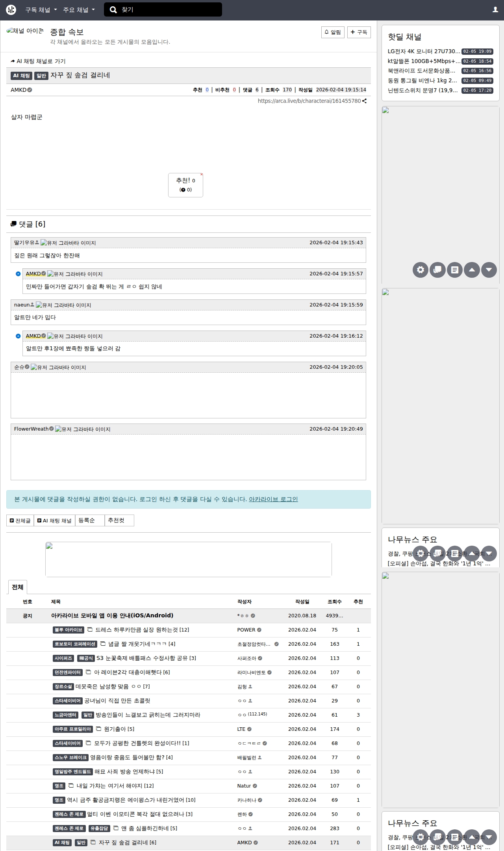Click the share icon beside the post URL
504x851 pixels.
pyautogui.click(x=365, y=101)
